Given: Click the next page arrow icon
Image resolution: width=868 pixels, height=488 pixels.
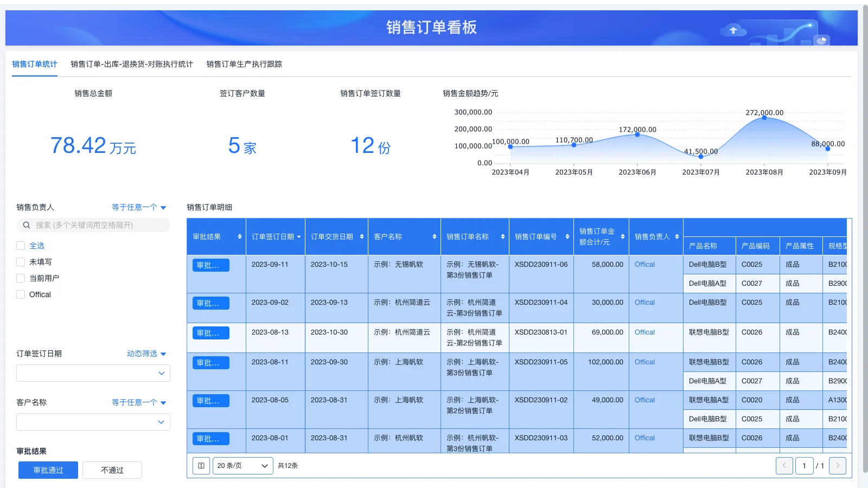Looking at the screenshot, I should [837, 465].
